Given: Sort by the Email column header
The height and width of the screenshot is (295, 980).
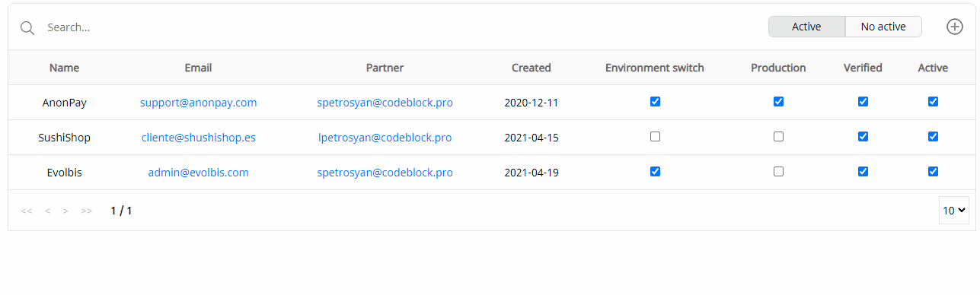Looking at the screenshot, I should (x=198, y=68).
